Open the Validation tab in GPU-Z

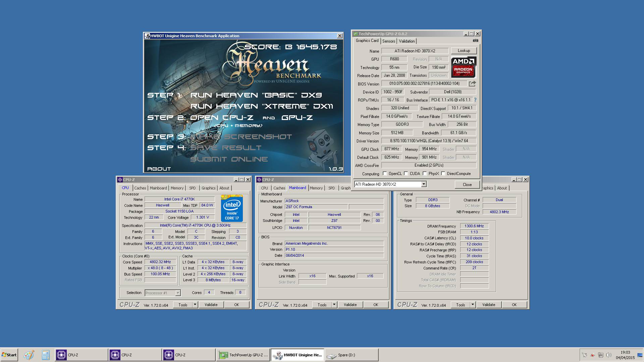click(x=407, y=41)
